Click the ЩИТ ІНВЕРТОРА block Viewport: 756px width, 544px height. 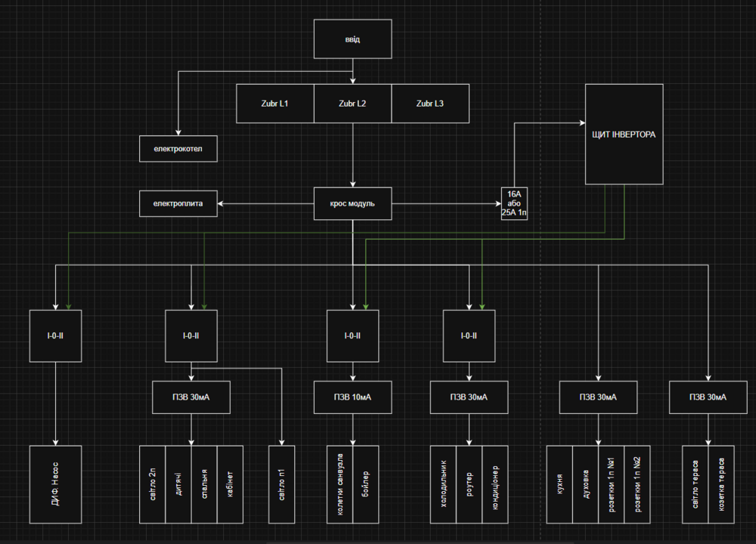tap(624, 134)
